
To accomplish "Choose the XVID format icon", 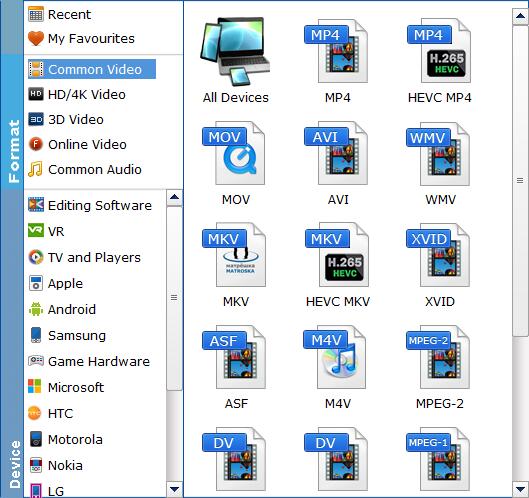I will [x=438, y=255].
